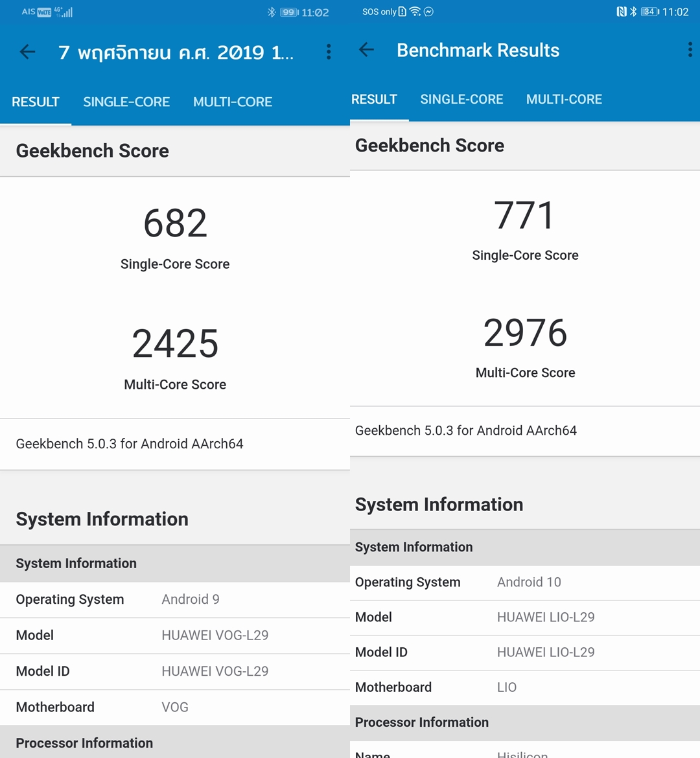This screenshot has width=700, height=758.
Task: Open the overflow menu on the Thai-dated screen
Action: tap(329, 52)
